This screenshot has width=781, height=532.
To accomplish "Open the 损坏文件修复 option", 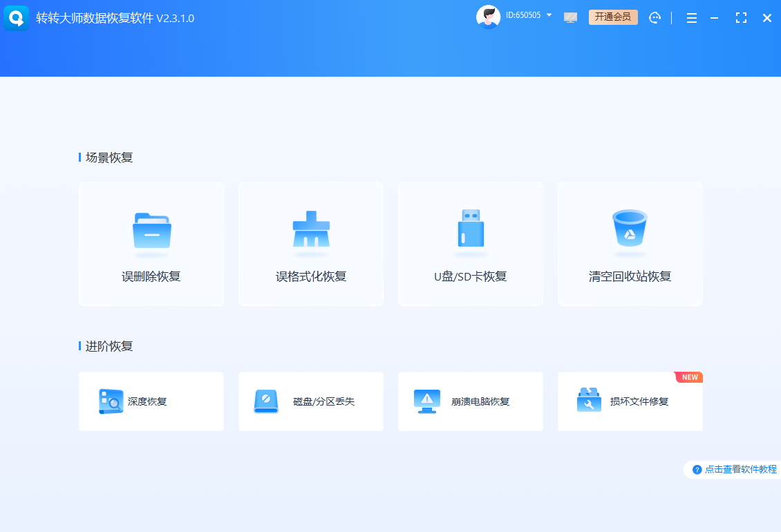I will click(x=630, y=401).
